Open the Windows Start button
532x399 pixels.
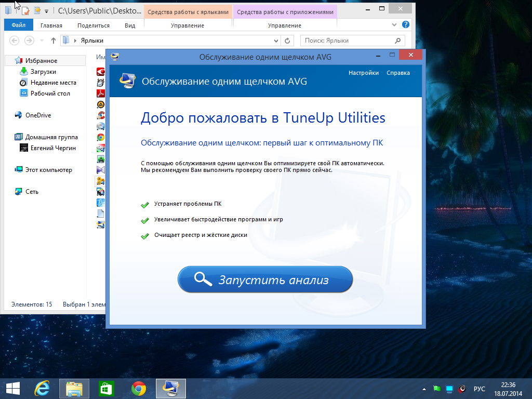(13, 389)
